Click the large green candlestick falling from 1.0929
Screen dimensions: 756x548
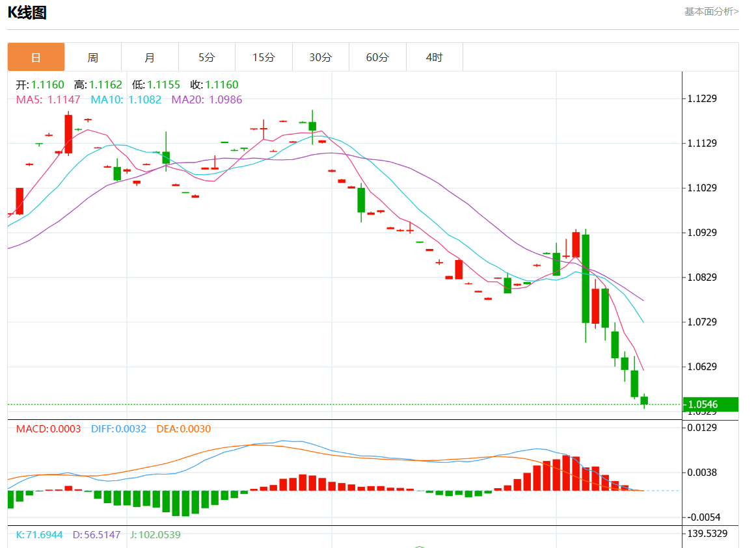[586, 278]
